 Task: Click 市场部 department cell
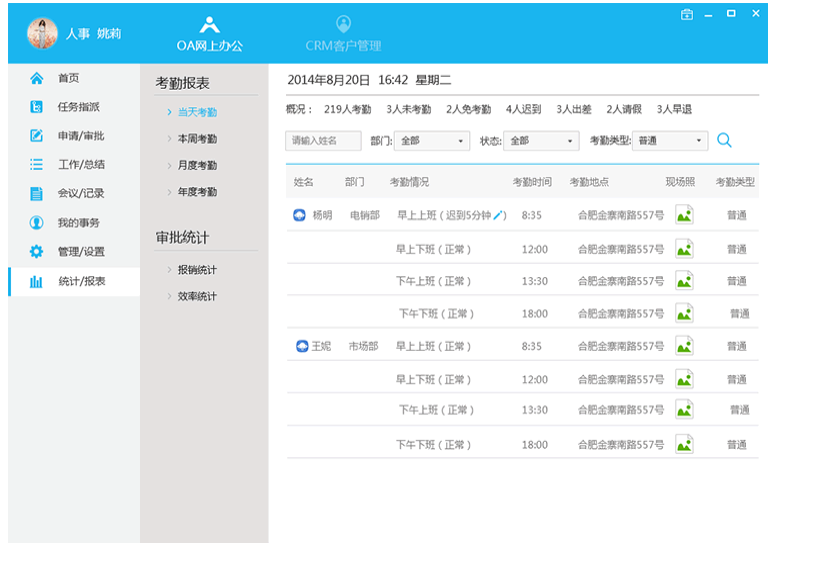[x=364, y=346]
